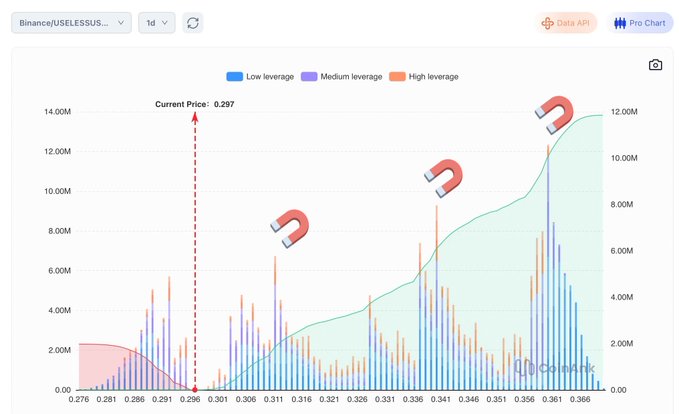Click the red current price marker dot
Viewport: 679px width, 414px height.
point(195,390)
